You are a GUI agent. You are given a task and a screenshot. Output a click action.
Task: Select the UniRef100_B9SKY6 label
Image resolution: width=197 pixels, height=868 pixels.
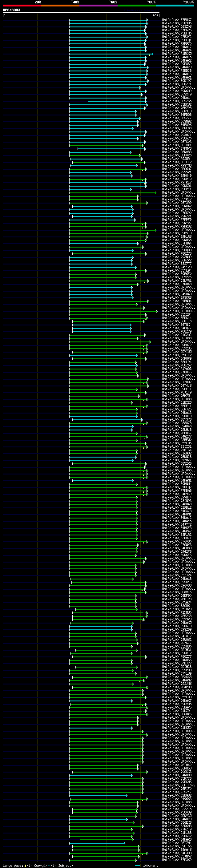point(177,582)
